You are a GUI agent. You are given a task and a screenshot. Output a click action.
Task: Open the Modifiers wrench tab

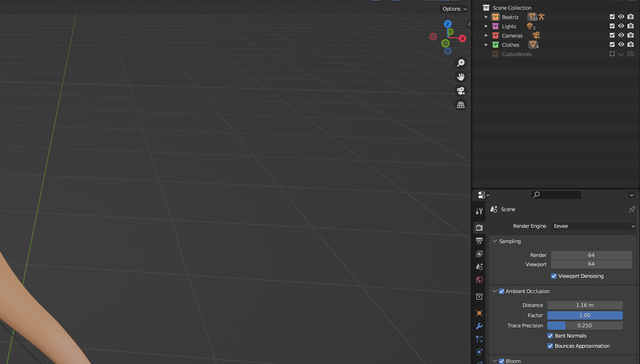coord(479,326)
